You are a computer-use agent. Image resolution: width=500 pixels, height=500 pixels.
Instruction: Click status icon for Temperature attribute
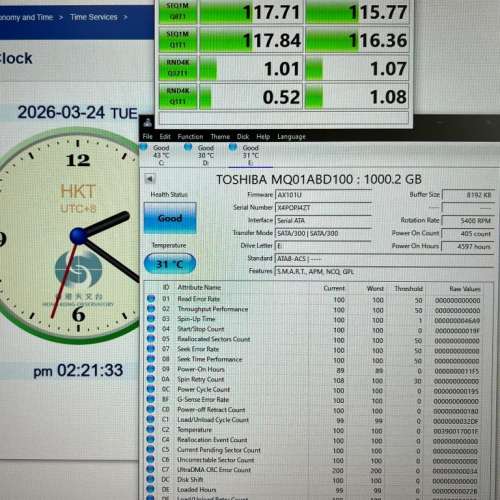click(151, 429)
